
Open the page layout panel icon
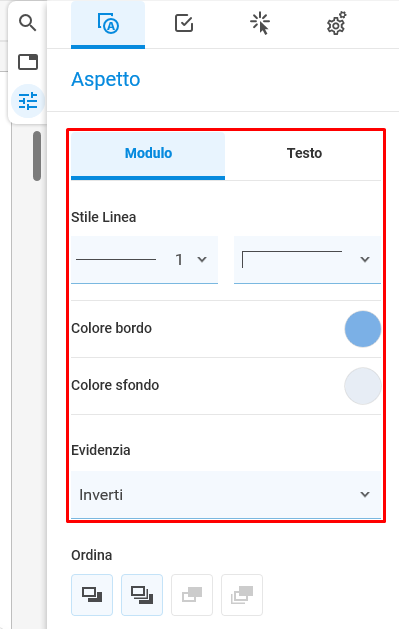[28, 62]
